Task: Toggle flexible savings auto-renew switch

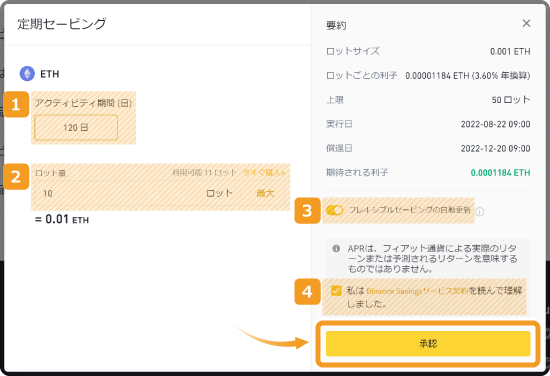Action: tap(334, 210)
